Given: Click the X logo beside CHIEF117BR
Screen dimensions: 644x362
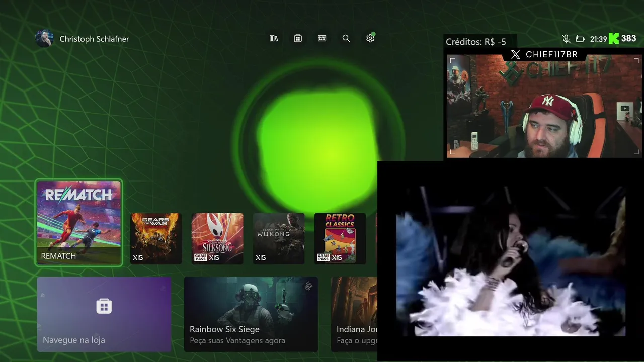Looking at the screenshot, I should coord(516,55).
